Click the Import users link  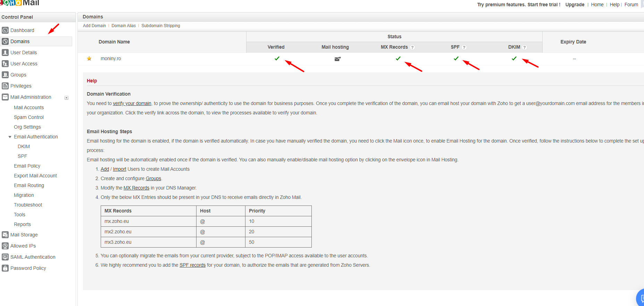pyautogui.click(x=119, y=169)
